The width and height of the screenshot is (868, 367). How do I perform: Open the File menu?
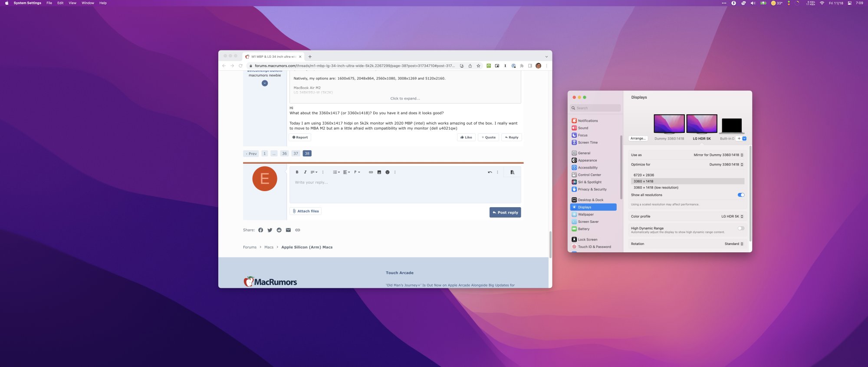coord(49,3)
